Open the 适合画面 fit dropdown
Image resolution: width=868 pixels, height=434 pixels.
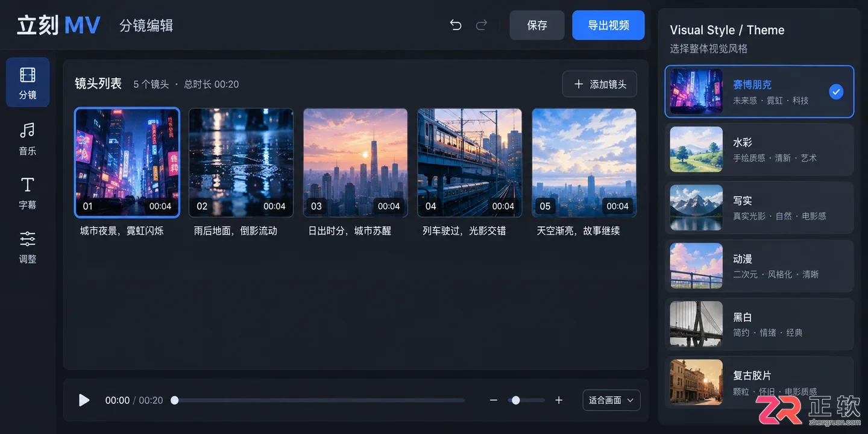click(x=611, y=400)
